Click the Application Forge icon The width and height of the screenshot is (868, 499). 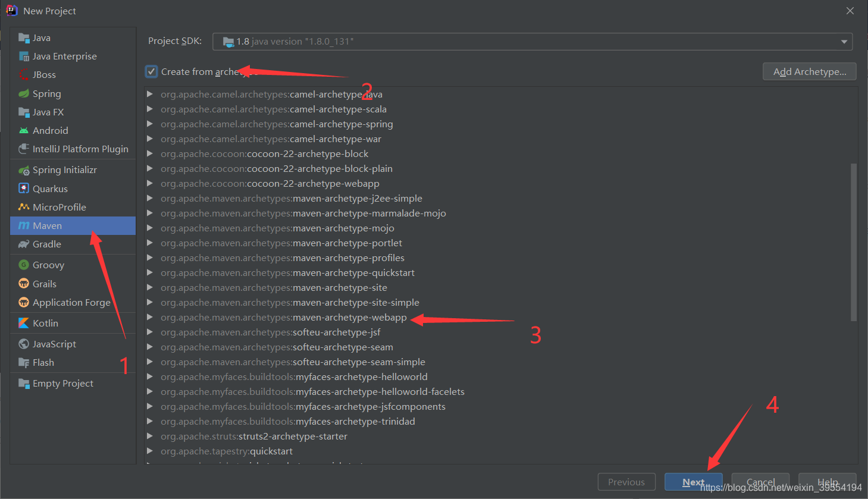click(24, 303)
